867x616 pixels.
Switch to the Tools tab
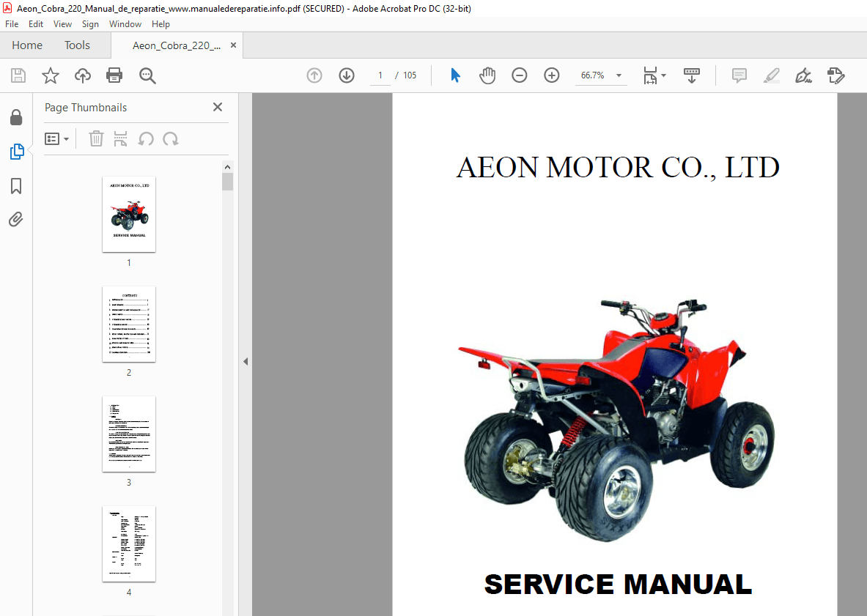pyautogui.click(x=77, y=45)
